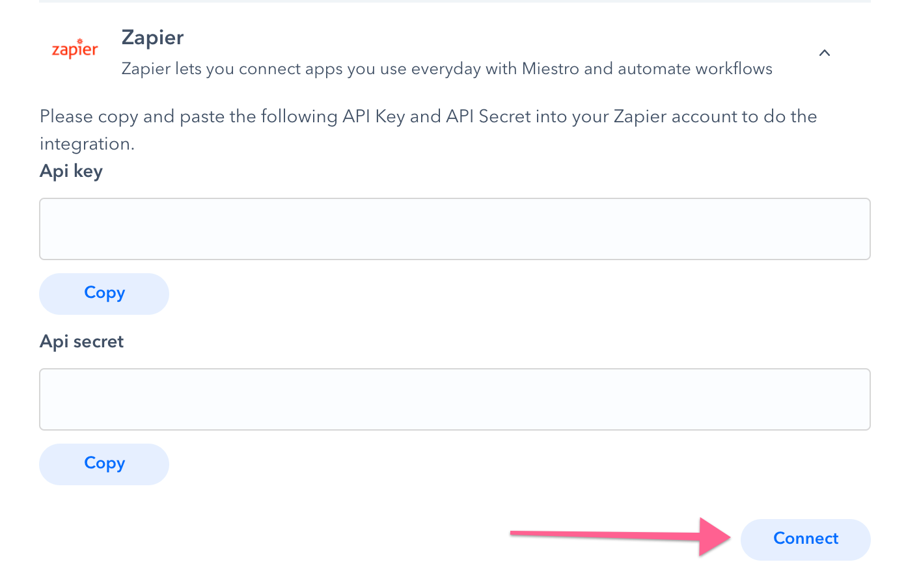The height and width of the screenshot is (588, 906).
Task: Select the Zapier description text line
Action: pos(446,69)
